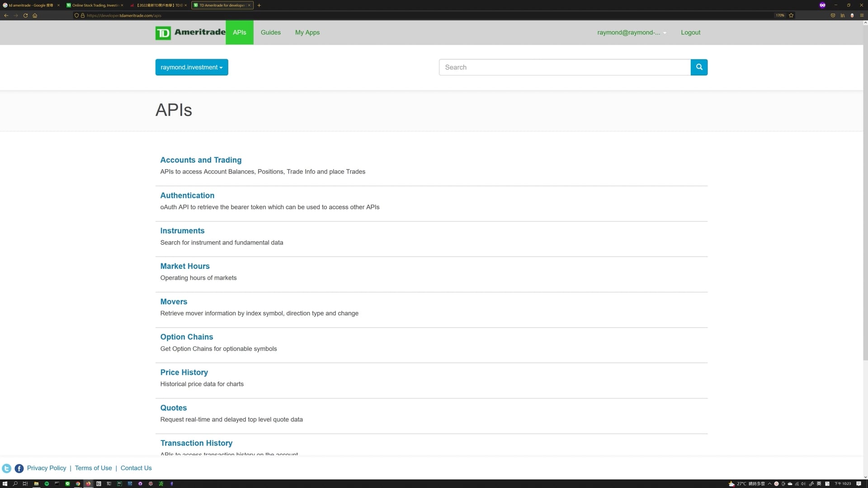Bookmark this page with star icon
868x488 pixels.
coord(791,15)
